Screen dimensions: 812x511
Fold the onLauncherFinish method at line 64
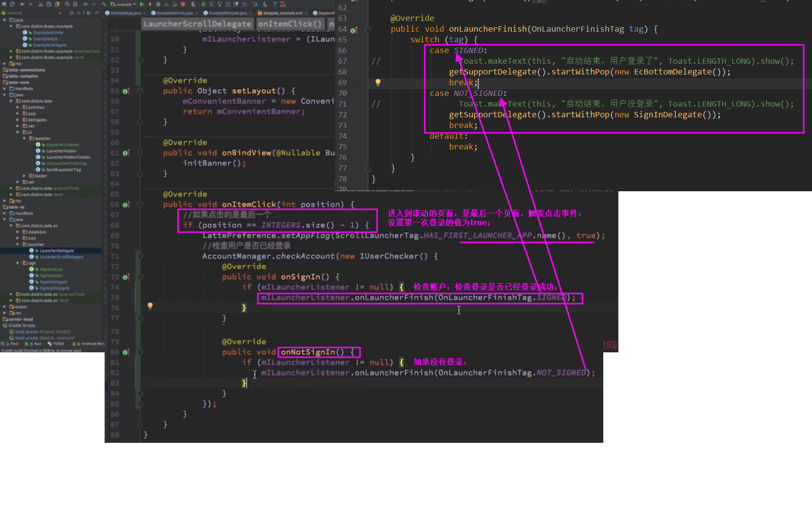coord(368,30)
